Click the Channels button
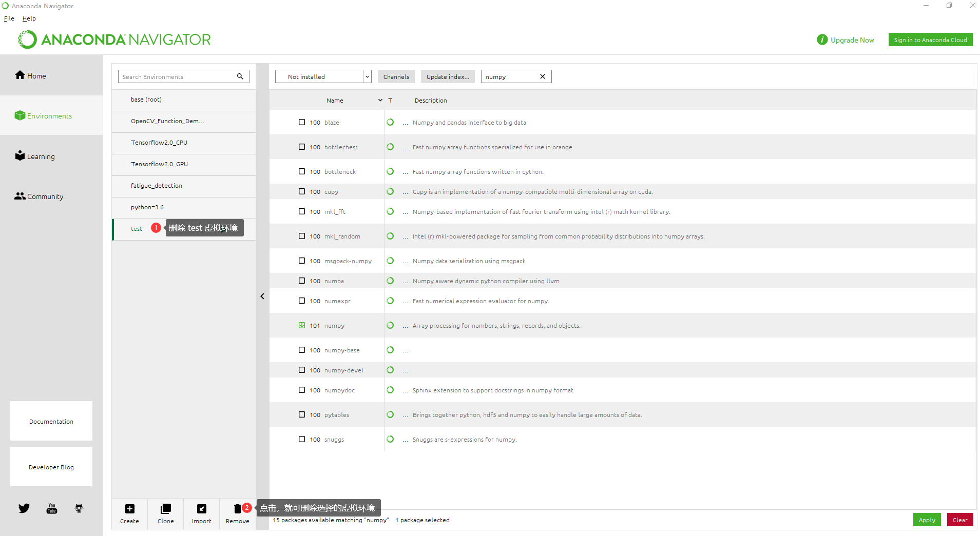 [x=396, y=76]
